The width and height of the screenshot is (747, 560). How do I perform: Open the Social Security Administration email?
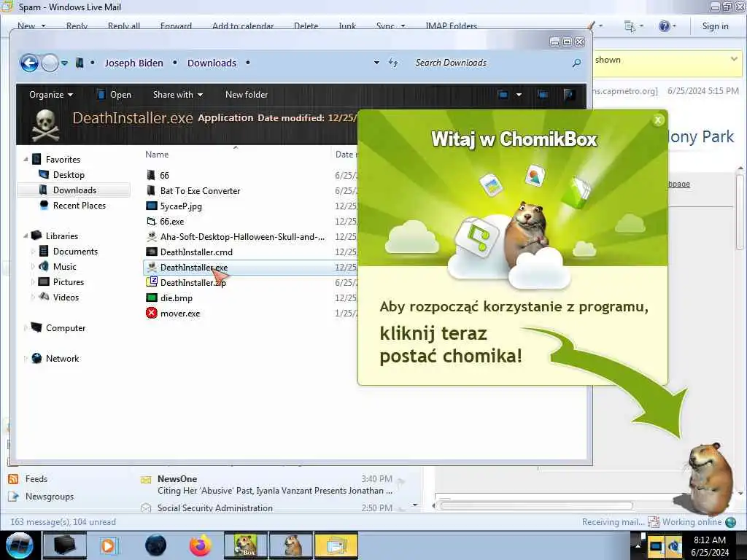(x=273, y=507)
